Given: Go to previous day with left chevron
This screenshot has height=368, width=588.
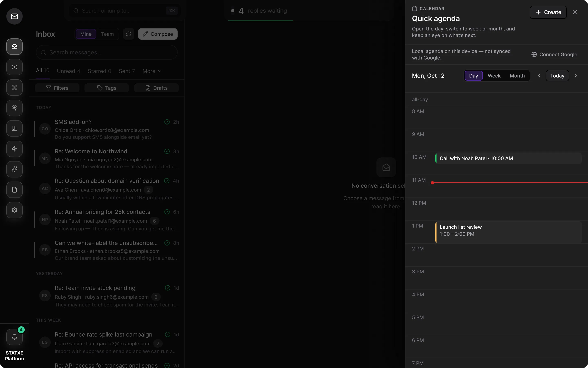Looking at the screenshot, I should point(539,76).
